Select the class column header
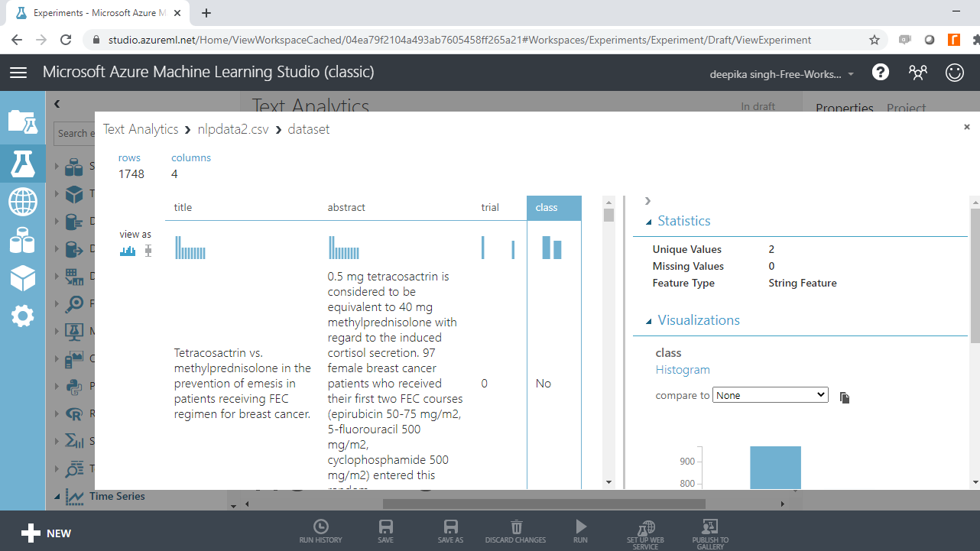This screenshot has height=551, width=980. pos(554,208)
